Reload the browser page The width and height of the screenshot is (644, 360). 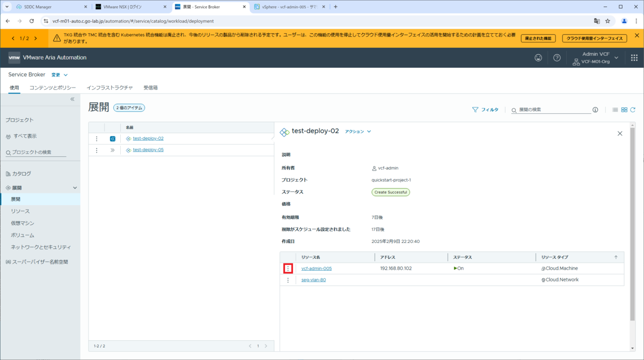click(32, 21)
